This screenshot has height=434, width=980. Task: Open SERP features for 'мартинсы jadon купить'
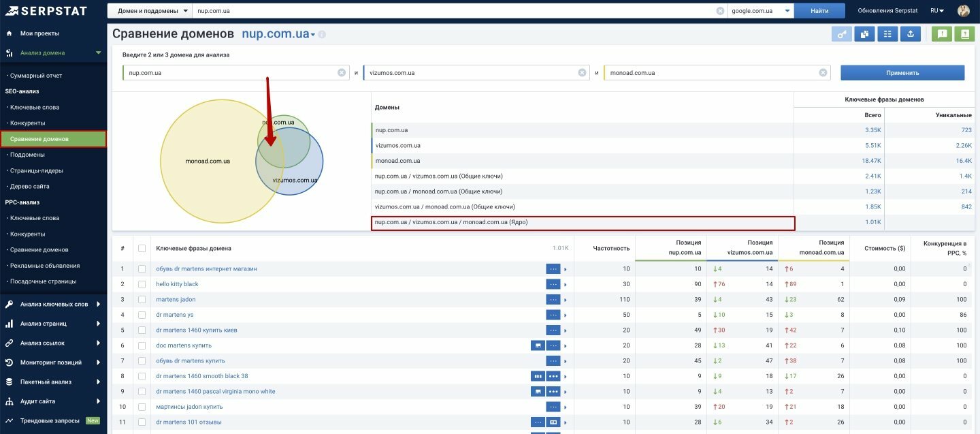(553, 407)
